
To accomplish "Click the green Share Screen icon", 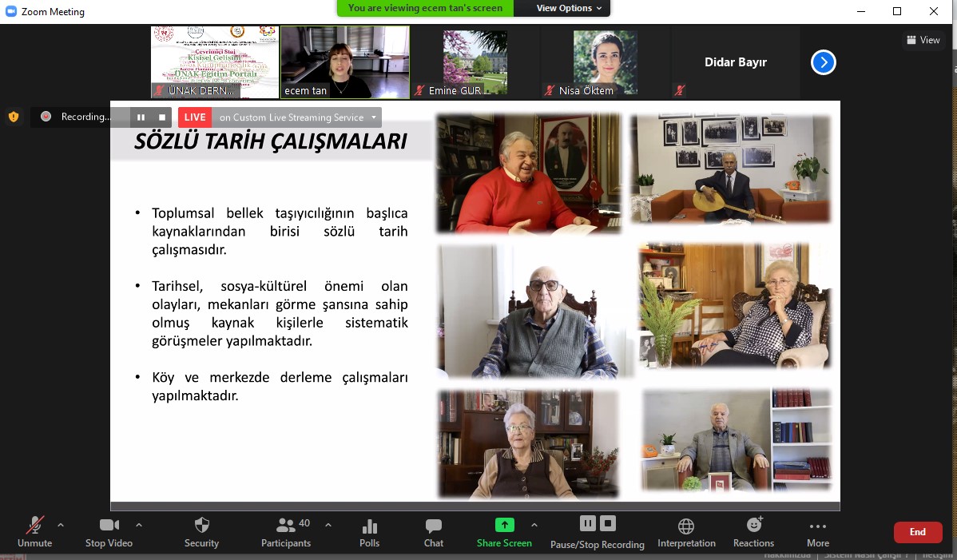I will click(x=504, y=526).
